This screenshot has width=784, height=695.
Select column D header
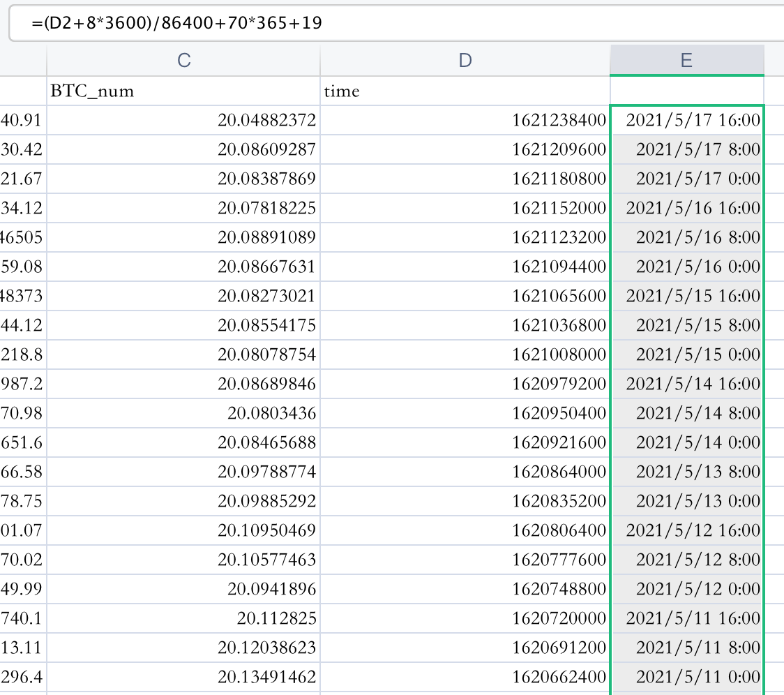[465, 61]
